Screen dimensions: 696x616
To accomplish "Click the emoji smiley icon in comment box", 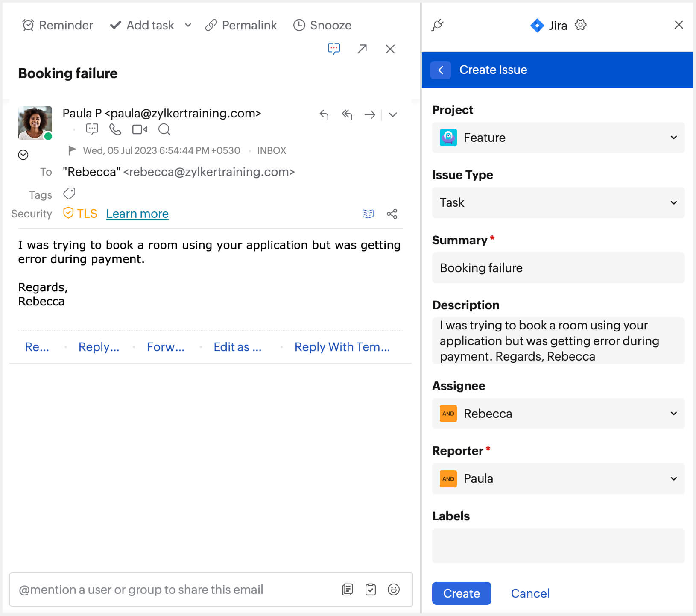I will (393, 590).
